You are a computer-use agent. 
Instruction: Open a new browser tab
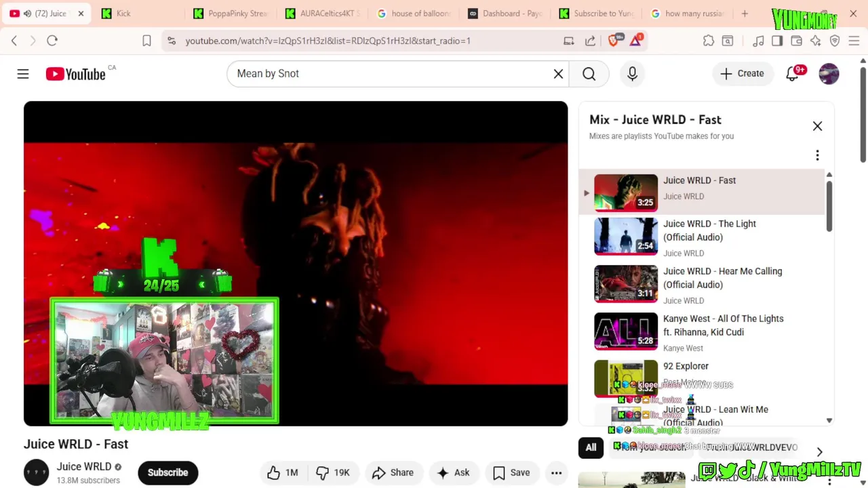[x=745, y=14]
